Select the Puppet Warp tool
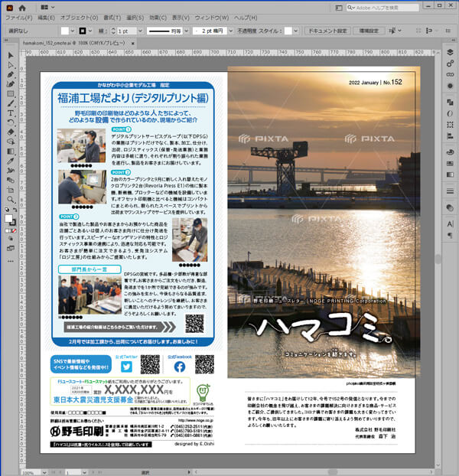The width and height of the screenshot is (459, 476). tap(11, 171)
